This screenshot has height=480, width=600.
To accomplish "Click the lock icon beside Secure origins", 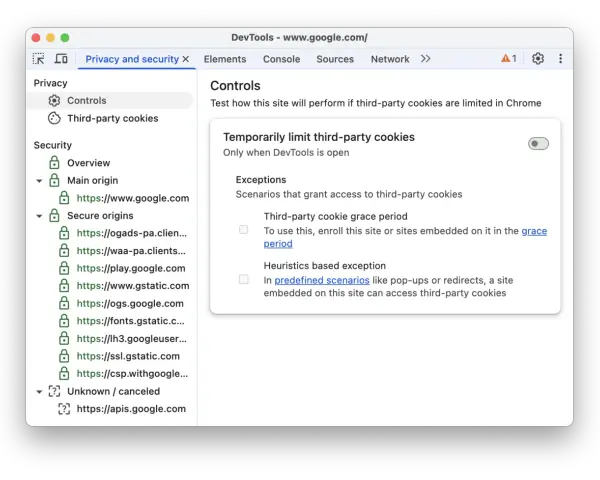I will (54, 216).
